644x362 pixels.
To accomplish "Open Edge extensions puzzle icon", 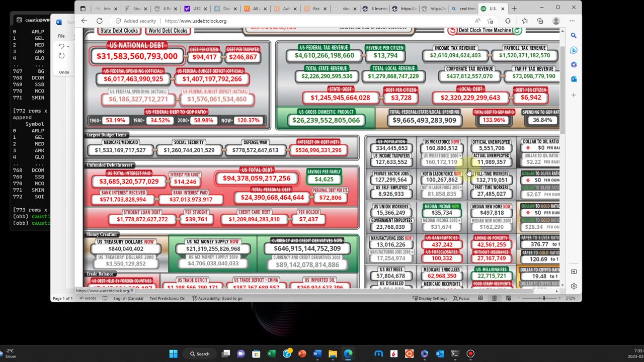I will pos(508,21).
